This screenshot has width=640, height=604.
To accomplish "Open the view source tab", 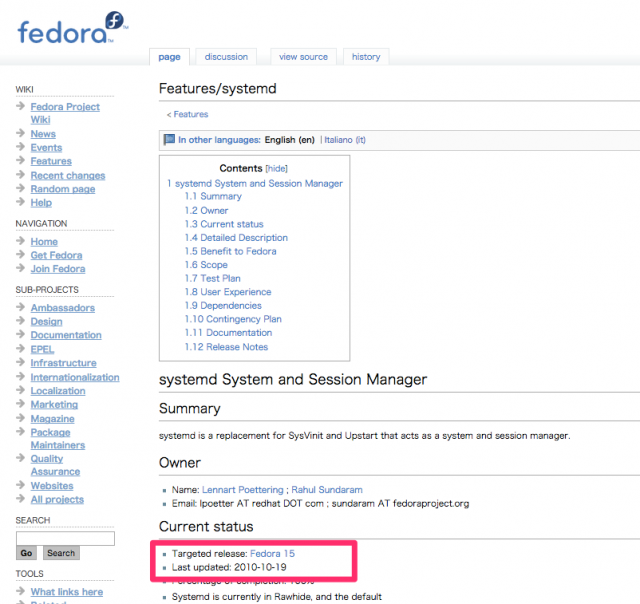I will click(303, 57).
